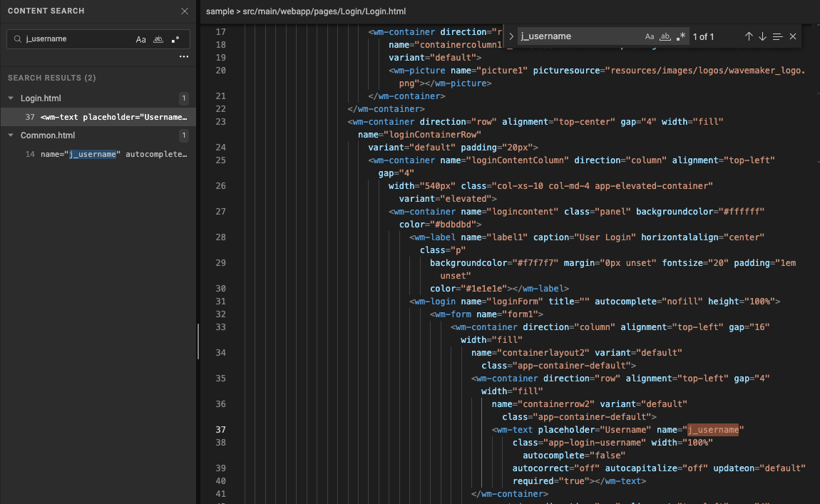Toggle Use Regular Expression in Content Search
The width and height of the screenshot is (820, 504).
(x=175, y=39)
